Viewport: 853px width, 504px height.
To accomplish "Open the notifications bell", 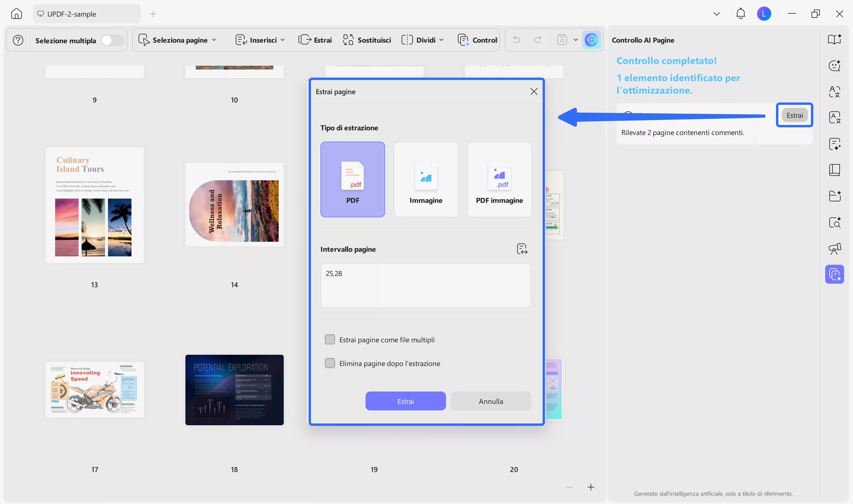I will click(740, 14).
